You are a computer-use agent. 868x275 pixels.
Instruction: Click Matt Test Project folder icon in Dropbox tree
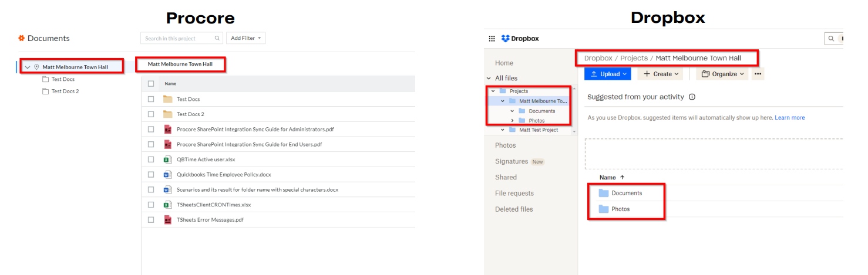513,130
